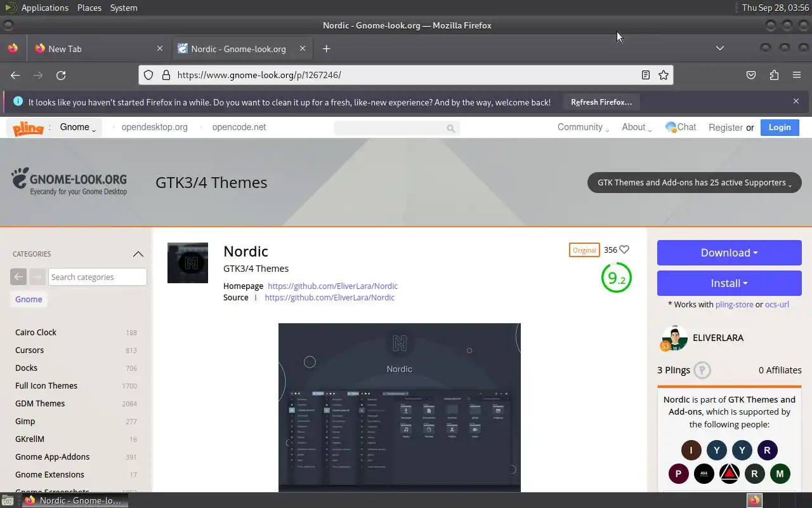Click the categories back arrow button
Viewport: 812px width, 508px height.
pos(18,277)
